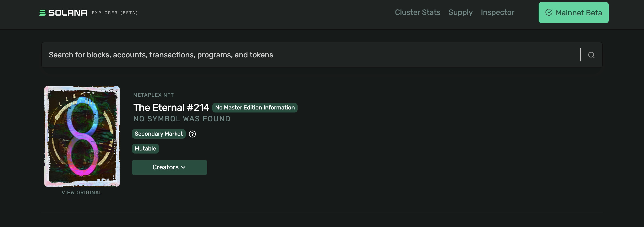Click the checkmark icon in Mainnet Beta button
Screen dimensions: 644x227
pyautogui.click(x=549, y=12)
